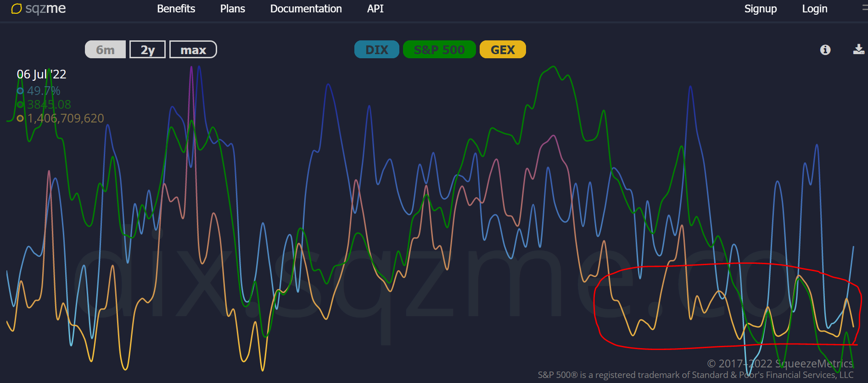Show the max time range

coord(193,50)
